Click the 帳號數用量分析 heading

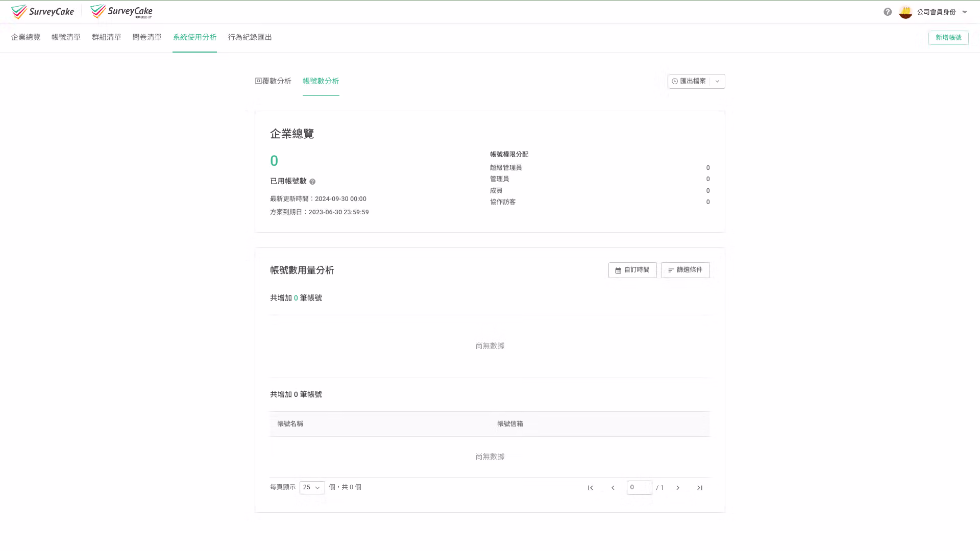pyautogui.click(x=302, y=270)
